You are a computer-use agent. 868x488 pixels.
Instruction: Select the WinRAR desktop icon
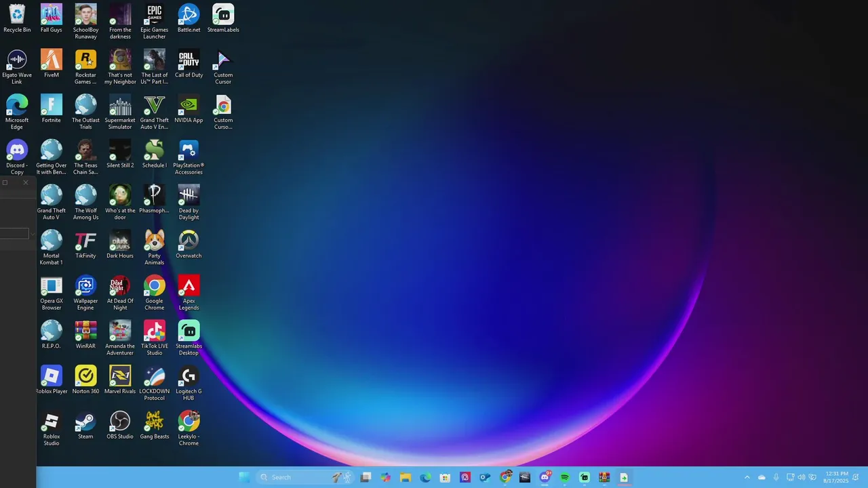coord(85,334)
